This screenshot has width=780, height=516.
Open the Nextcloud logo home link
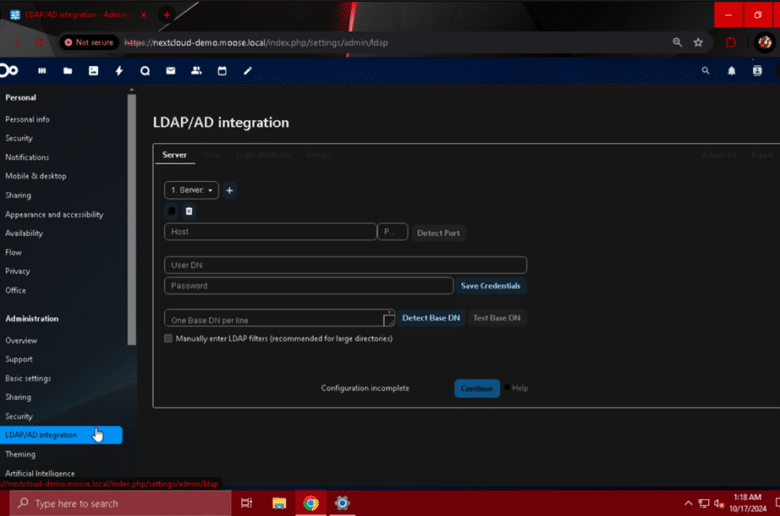click(9, 71)
